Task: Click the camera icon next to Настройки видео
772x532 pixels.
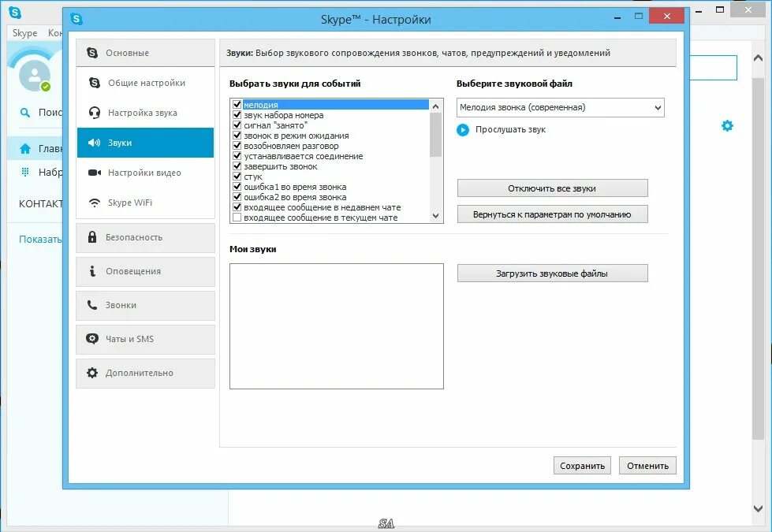Action: click(x=95, y=173)
